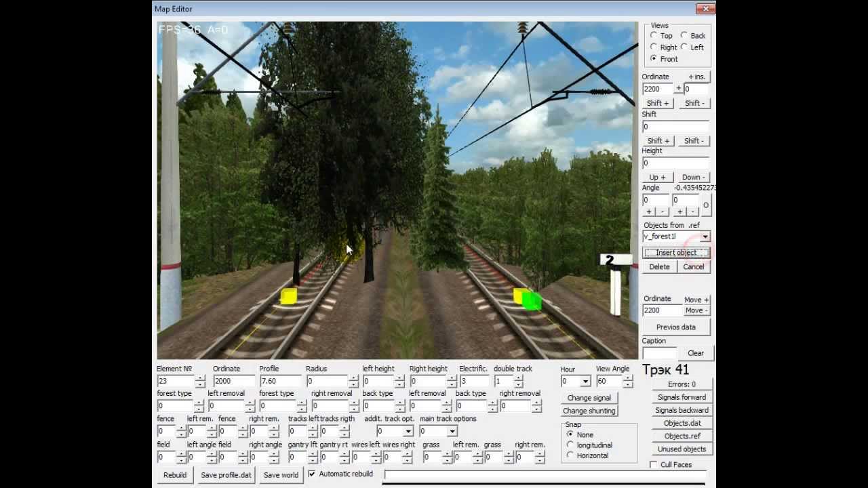Click into the Radius field
The height and width of the screenshot is (488, 868).
[327, 381]
